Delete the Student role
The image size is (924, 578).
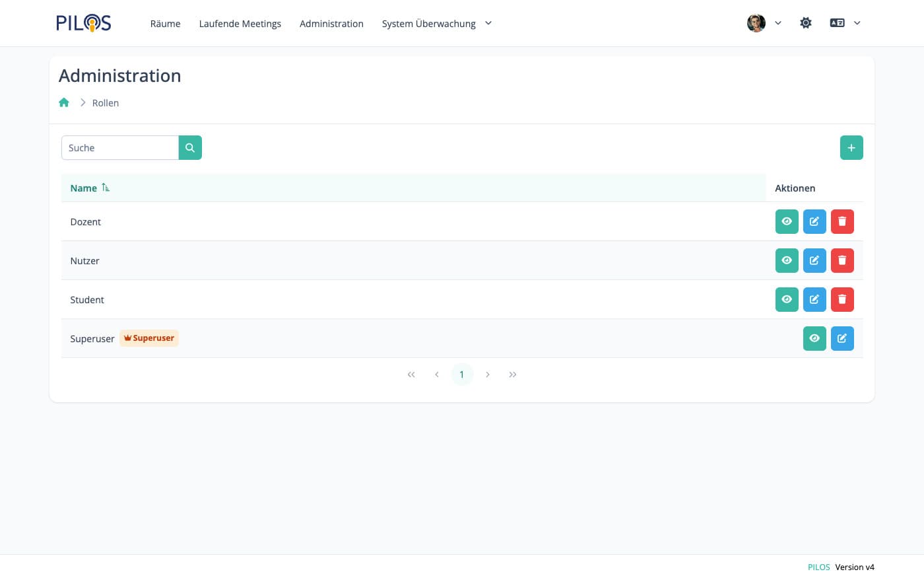tap(841, 300)
